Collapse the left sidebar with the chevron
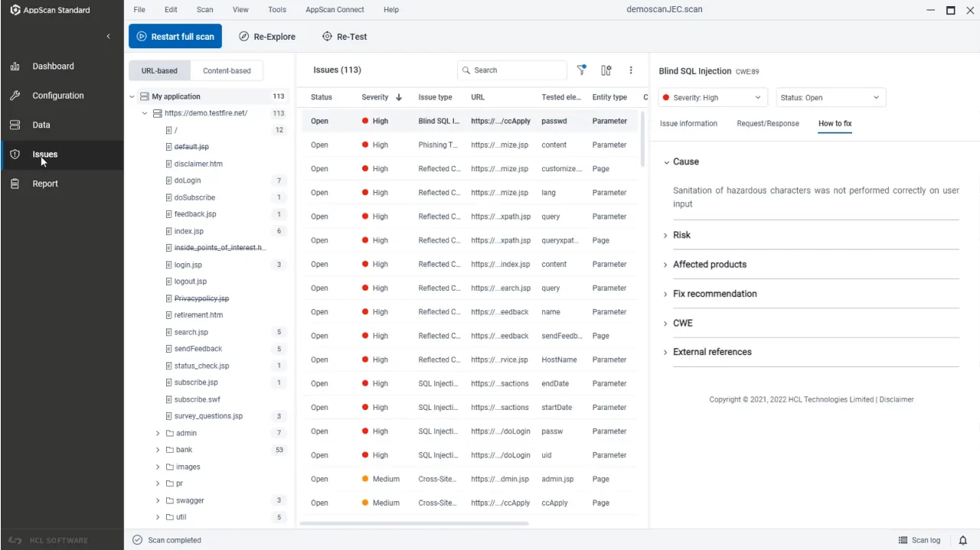 click(108, 36)
